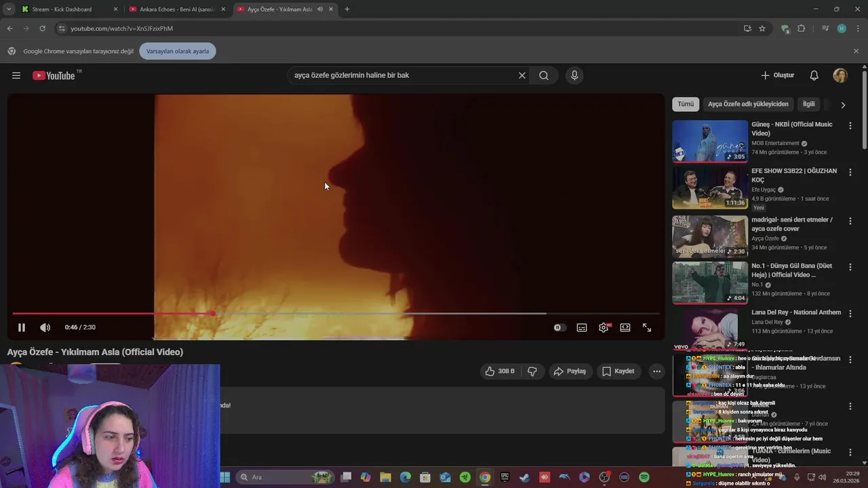The image size is (868, 488).
Task: Select Ayça Özefe adlı yükleyiciden chip
Action: (x=748, y=104)
